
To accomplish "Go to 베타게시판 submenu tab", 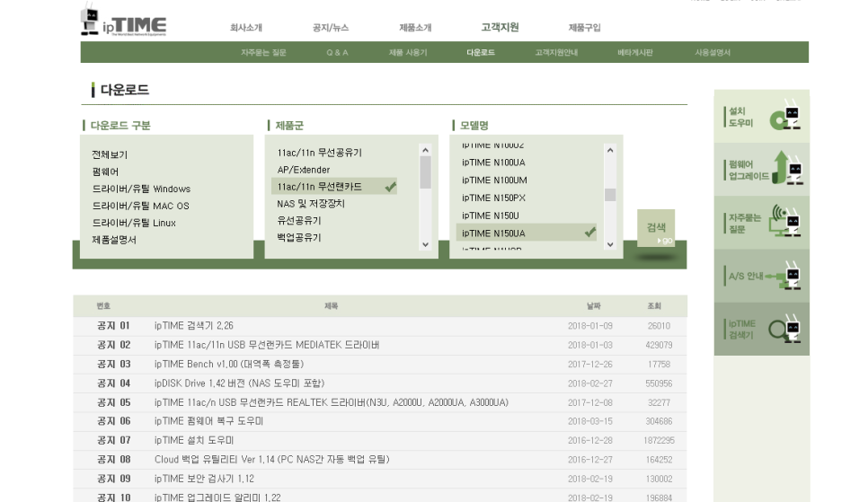I will (635, 53).
